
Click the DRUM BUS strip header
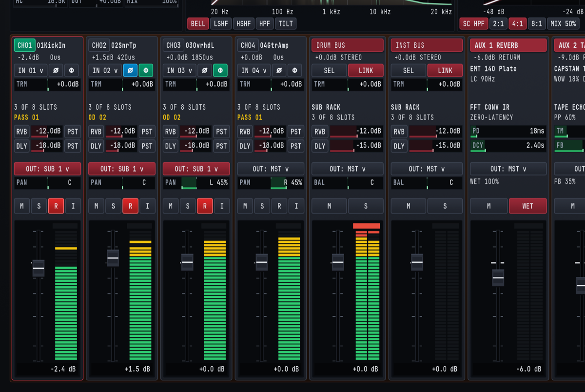347,45
